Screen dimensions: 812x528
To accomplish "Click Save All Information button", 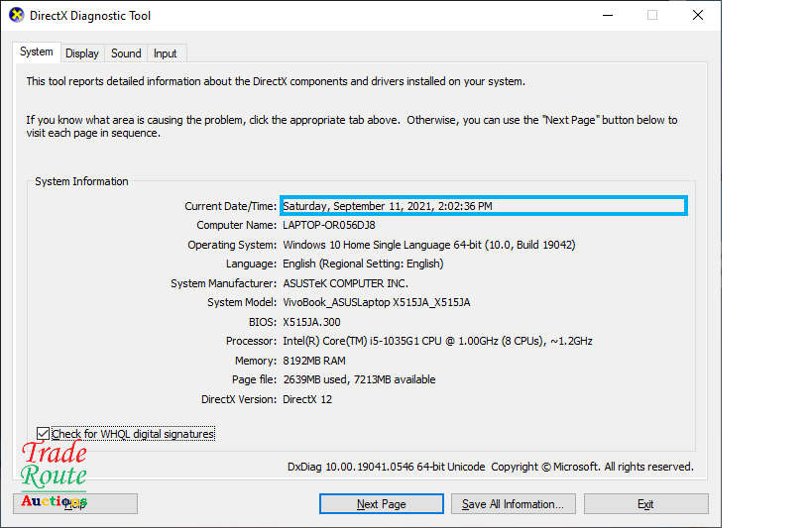I will 513,504.
